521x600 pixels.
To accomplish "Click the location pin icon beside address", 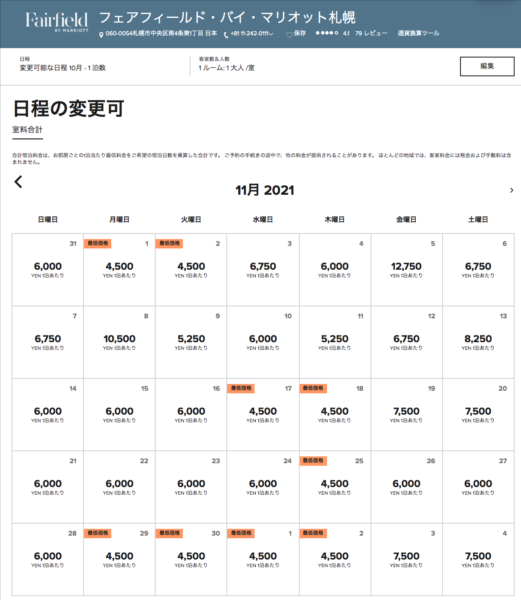I will point(101,34).
